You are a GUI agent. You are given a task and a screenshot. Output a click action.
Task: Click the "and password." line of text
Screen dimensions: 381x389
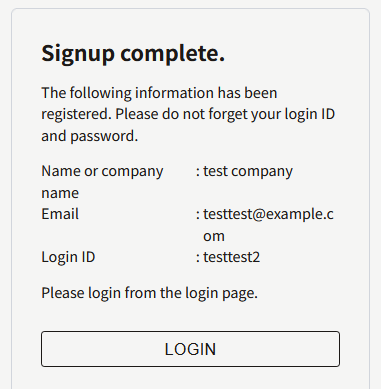pos(90,136)
